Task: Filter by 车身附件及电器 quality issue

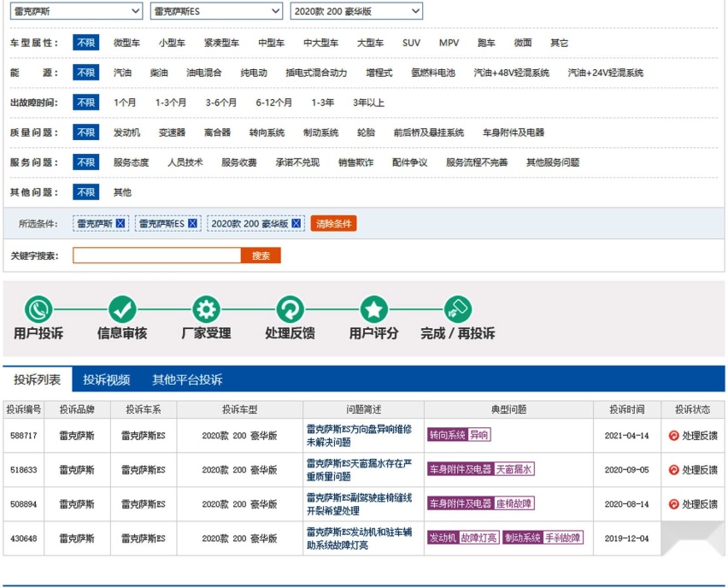Action: click(513, 132)
